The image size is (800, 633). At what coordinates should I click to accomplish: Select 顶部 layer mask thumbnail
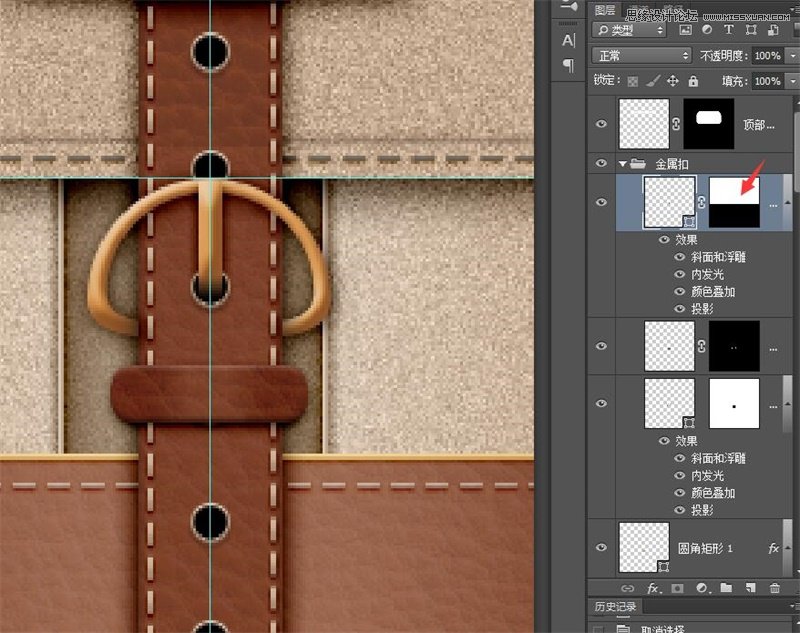(x=709, y=124)
